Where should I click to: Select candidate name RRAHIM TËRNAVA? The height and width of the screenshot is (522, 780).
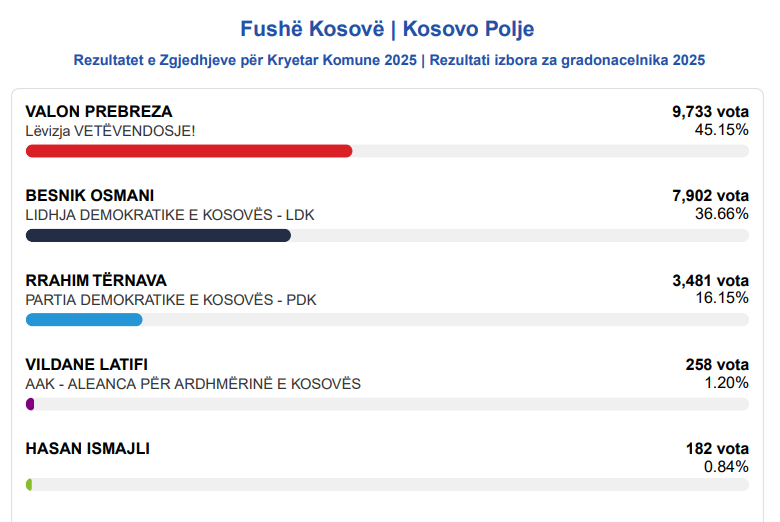pos(96,280)
